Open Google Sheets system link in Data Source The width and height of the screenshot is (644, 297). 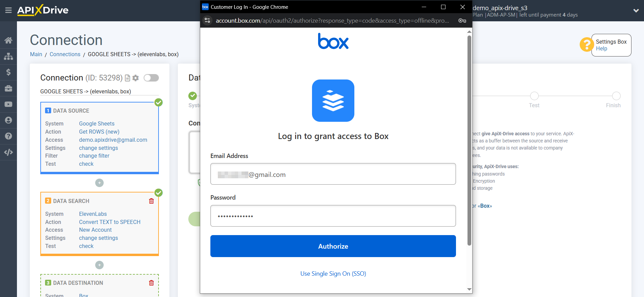(97, 123)
